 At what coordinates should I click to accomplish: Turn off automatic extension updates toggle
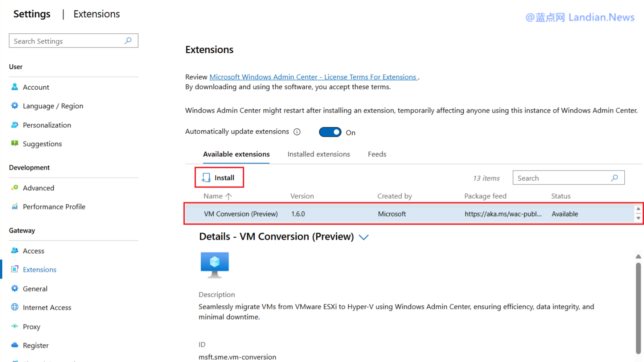330,132
